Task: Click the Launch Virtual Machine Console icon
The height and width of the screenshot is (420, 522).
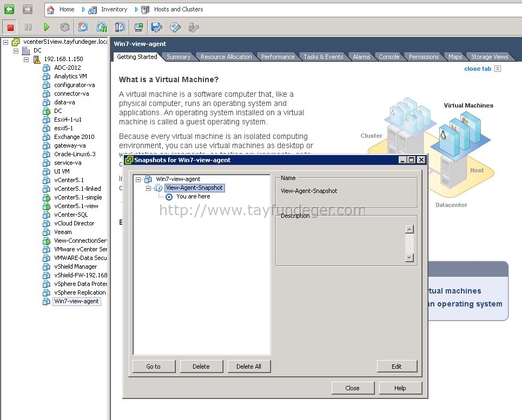Action: [x=138, y=27]
